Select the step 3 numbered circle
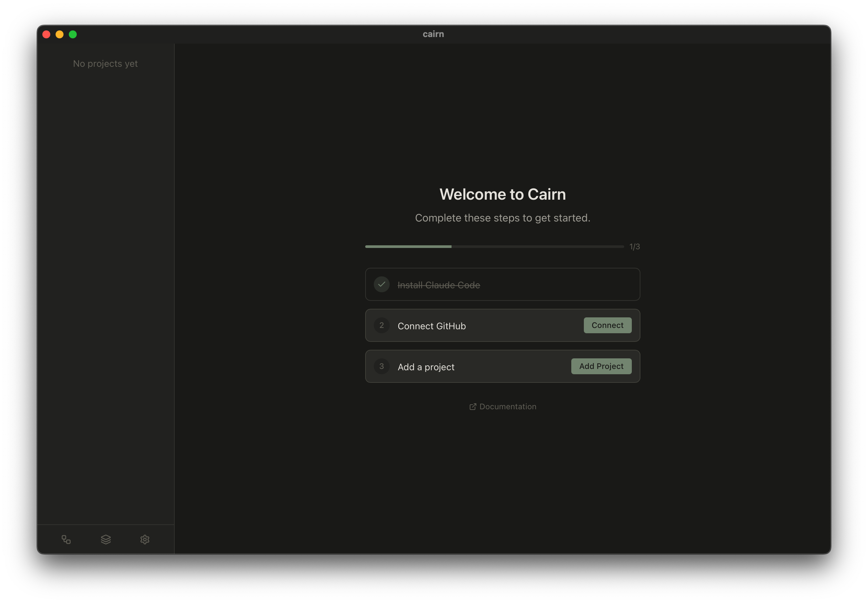868x603 pixels. tap(382, 366)
